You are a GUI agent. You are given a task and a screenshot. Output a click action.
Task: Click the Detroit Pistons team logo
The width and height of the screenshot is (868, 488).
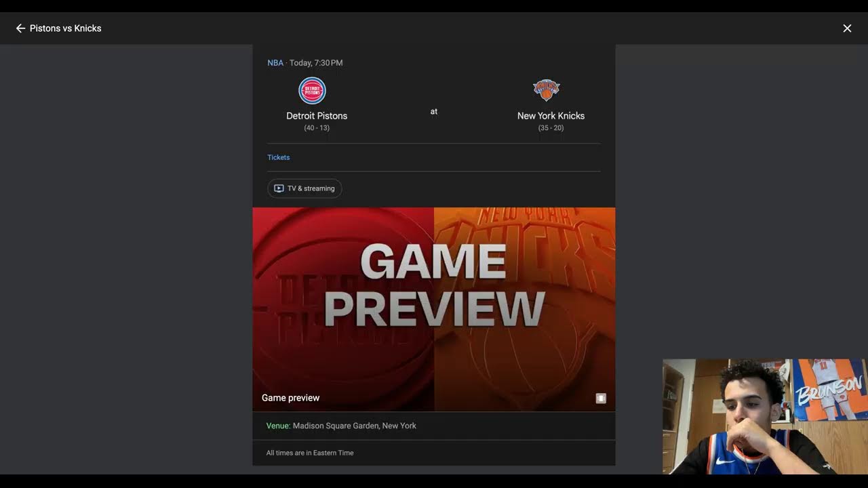pyautogui.click(x=313, y=91)
